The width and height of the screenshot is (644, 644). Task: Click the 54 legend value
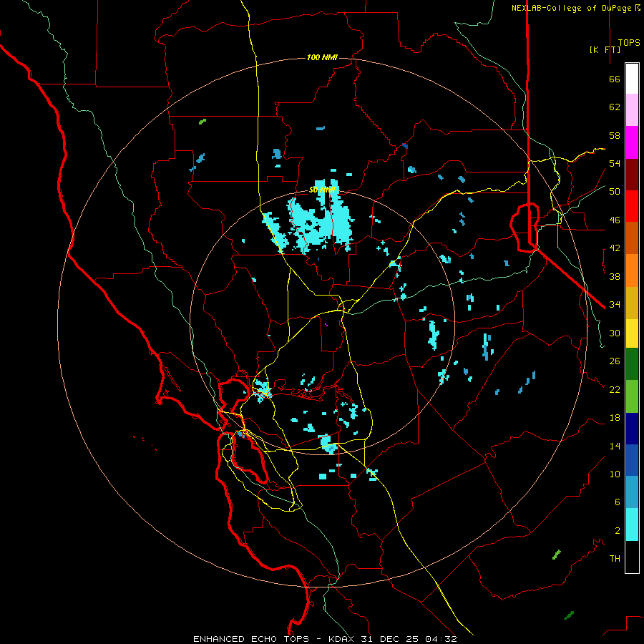[x=615, y=163]
